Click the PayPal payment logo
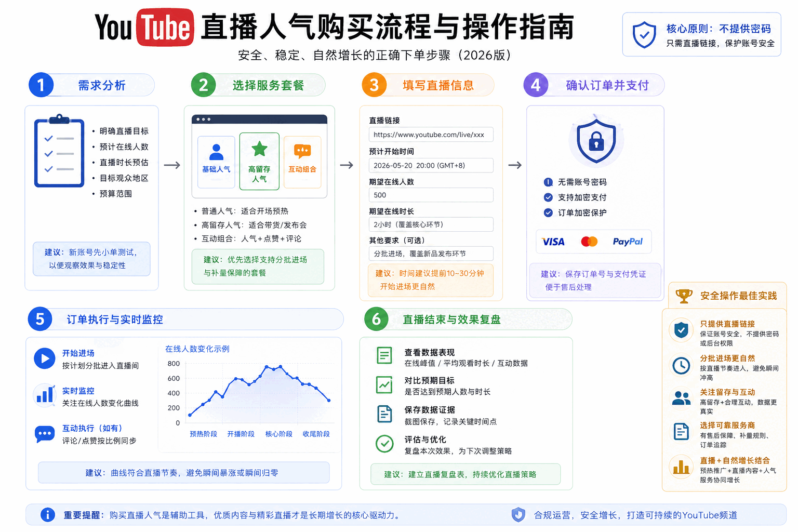 click(628, 242)
